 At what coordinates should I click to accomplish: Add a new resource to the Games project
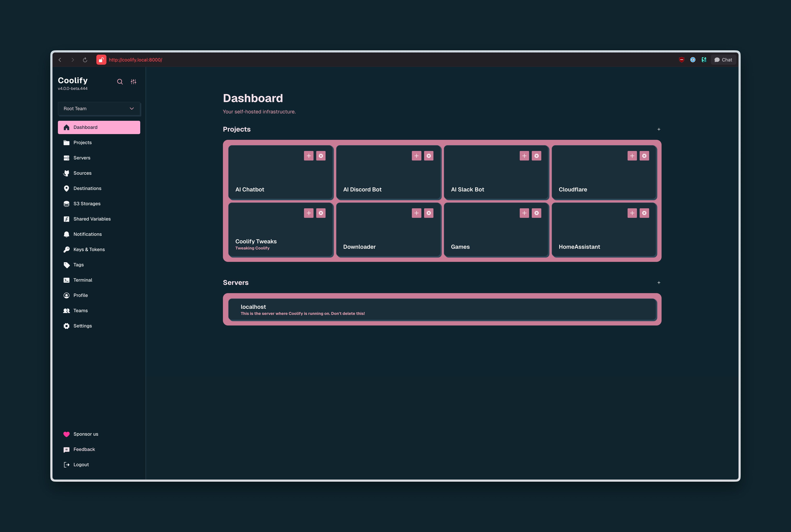(524, 213)
